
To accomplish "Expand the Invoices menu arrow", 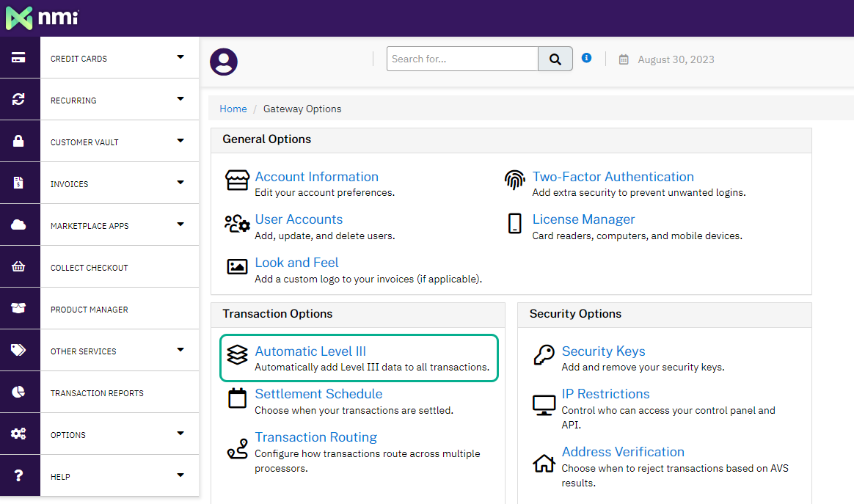I will (x=180, y=183).
